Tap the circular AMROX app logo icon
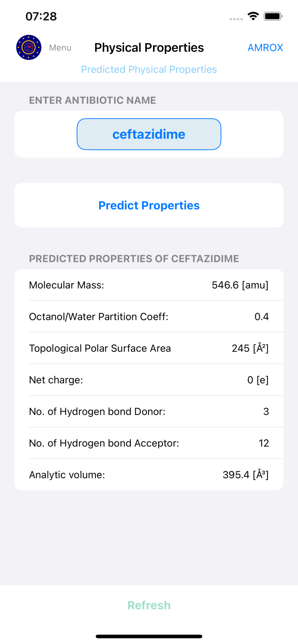Viewport: 298px width, 644px height. [x=29, y=48]
